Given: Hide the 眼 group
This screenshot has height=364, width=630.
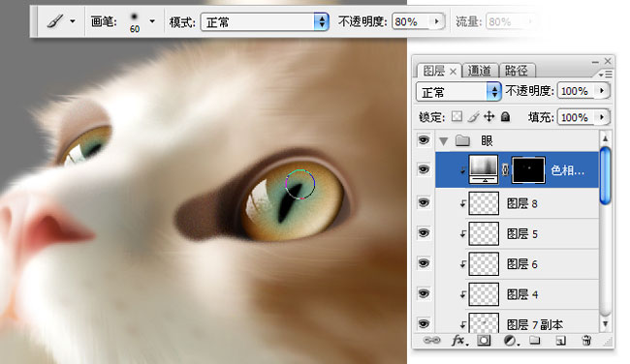Looking at the screenshot, I should point(424,139).
